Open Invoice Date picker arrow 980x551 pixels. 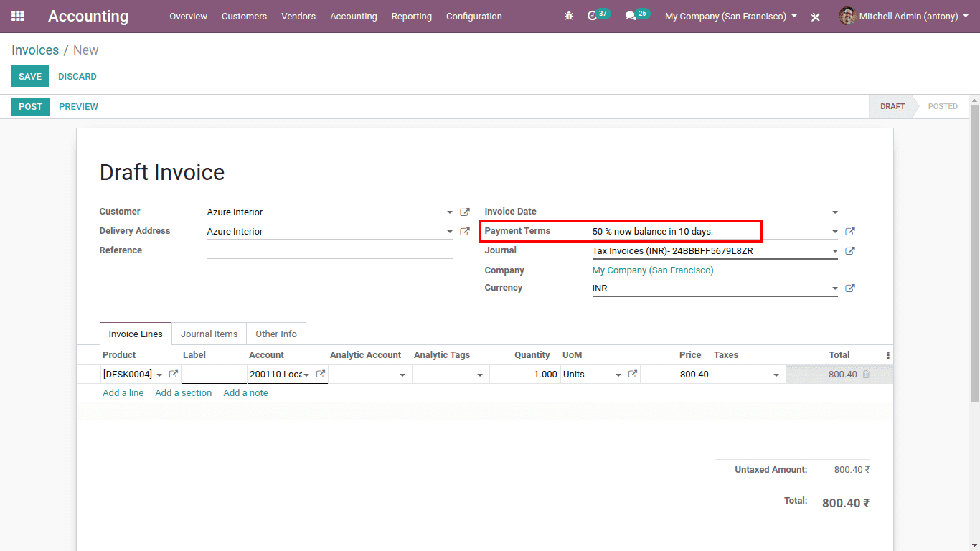pos(834,212)
